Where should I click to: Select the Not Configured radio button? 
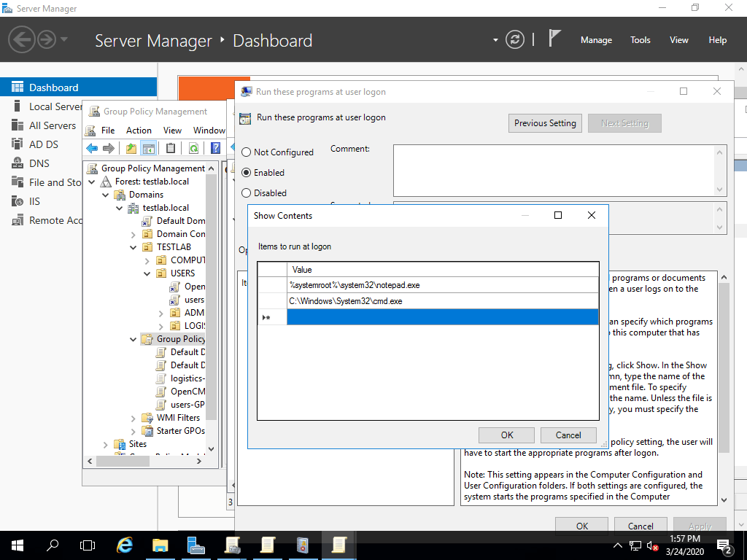[246, 152]
